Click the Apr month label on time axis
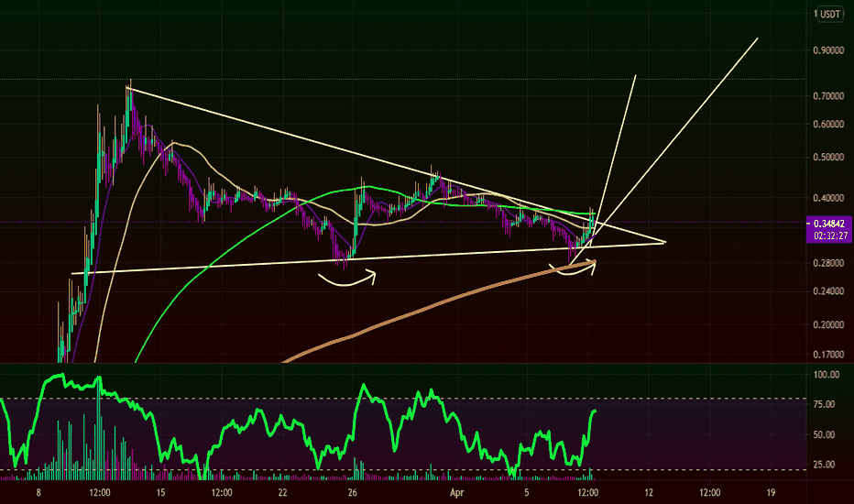The height and width of the screenshot is (504, 854). 457,493
